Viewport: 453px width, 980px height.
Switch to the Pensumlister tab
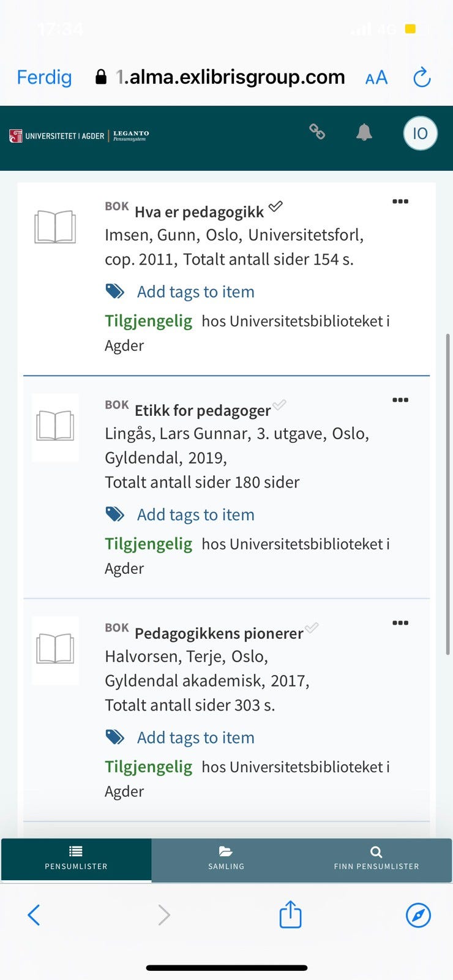coord(76,860)
